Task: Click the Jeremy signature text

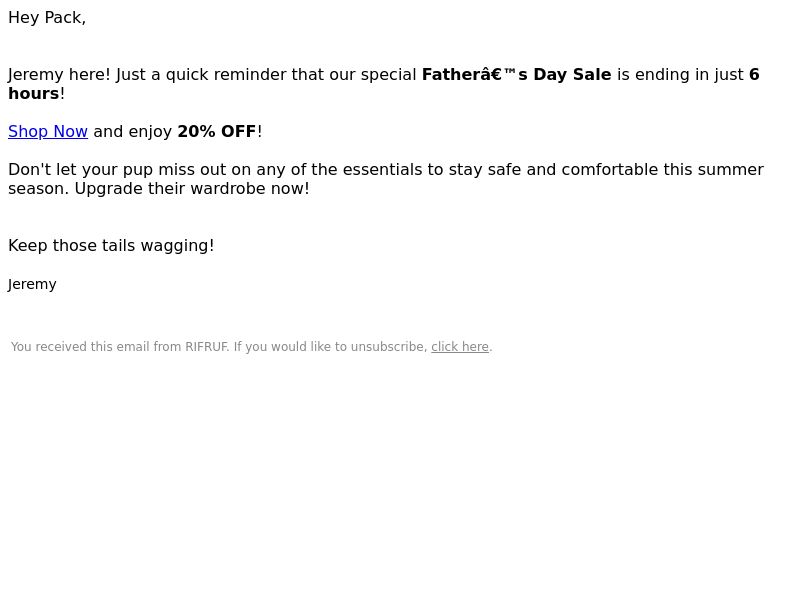Action: [x=32, y=284]
